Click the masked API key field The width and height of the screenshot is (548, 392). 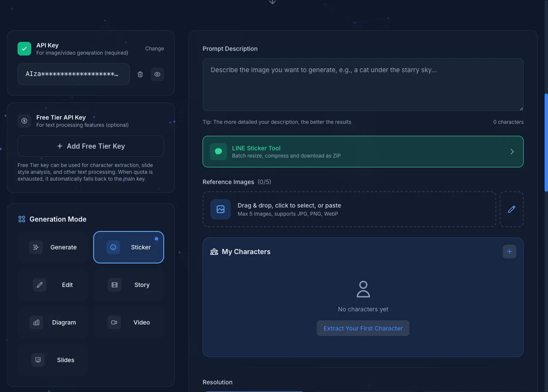pyautogui.click(x=74, y=74)
